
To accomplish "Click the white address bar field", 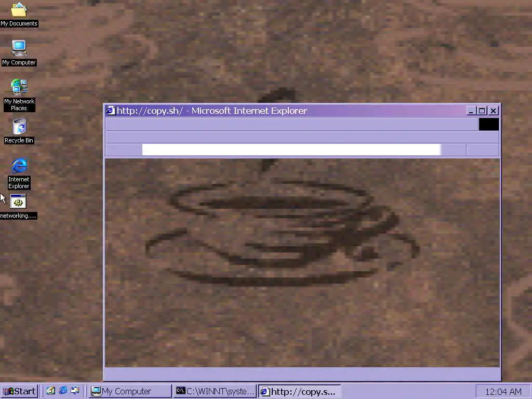I will tap(291, 150).
